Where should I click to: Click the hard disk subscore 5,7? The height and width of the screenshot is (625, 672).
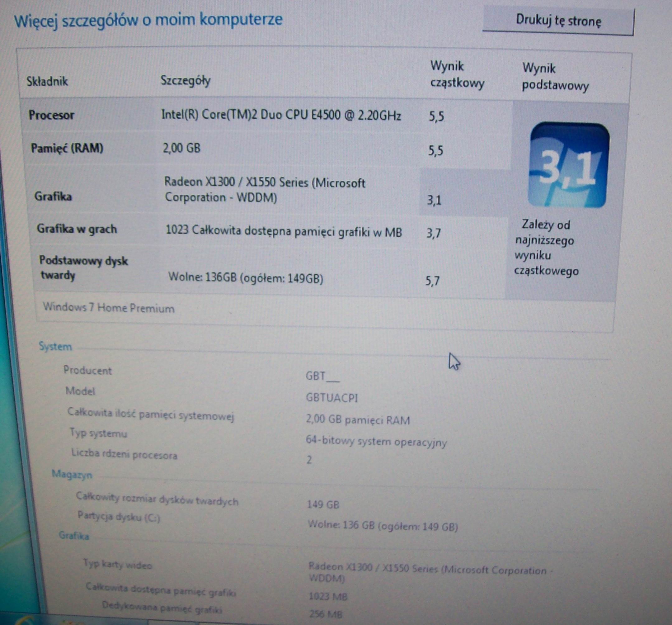point(432,281)
